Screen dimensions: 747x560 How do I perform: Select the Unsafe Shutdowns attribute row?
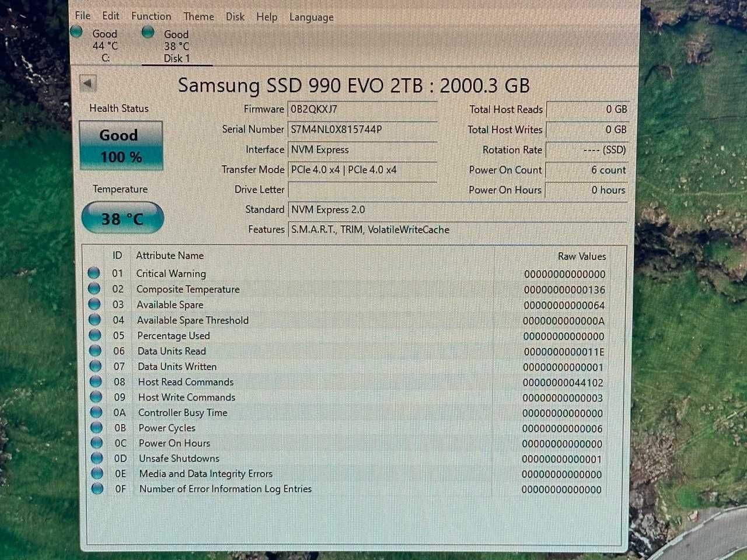pos(347,459)
